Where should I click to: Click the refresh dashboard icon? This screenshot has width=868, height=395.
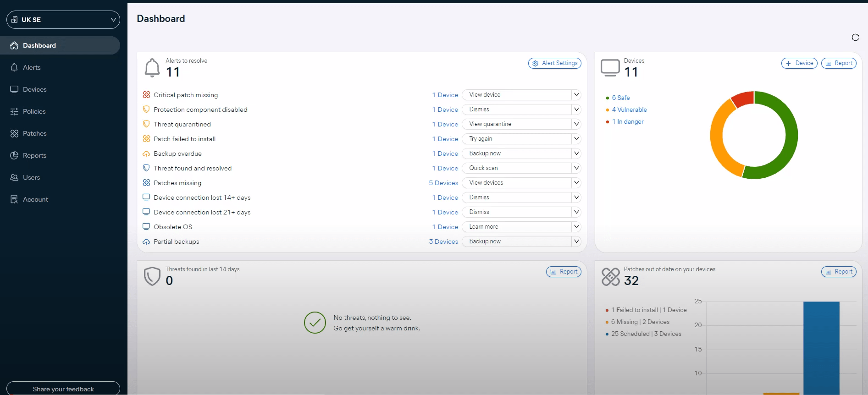[x=855, y=38]
